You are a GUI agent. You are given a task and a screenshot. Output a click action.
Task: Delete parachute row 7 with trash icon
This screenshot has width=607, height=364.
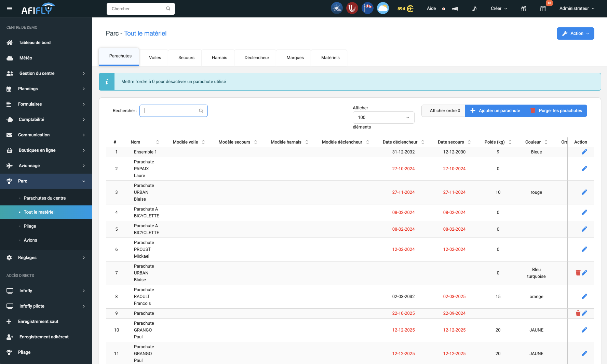(578, 273)
